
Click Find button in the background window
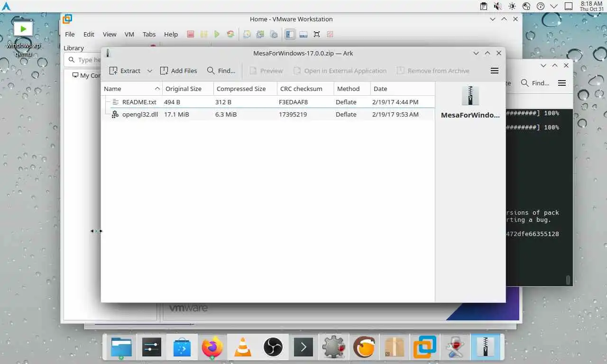[x=535, y=83]
